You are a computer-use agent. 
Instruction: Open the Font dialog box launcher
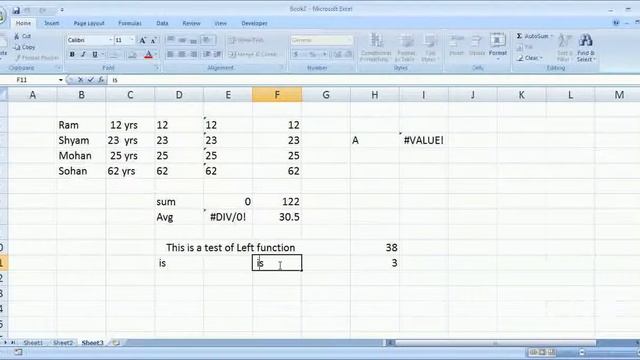pos(157,68)
